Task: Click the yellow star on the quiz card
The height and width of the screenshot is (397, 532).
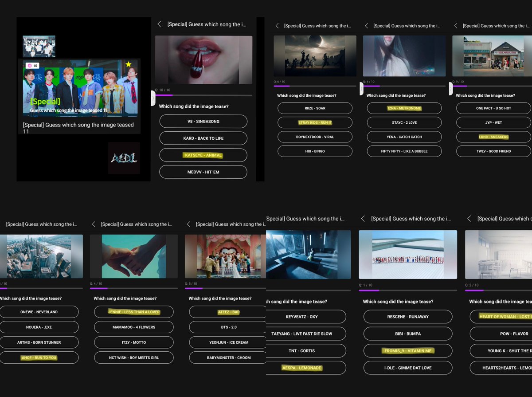Action: (x=129, y=64)
